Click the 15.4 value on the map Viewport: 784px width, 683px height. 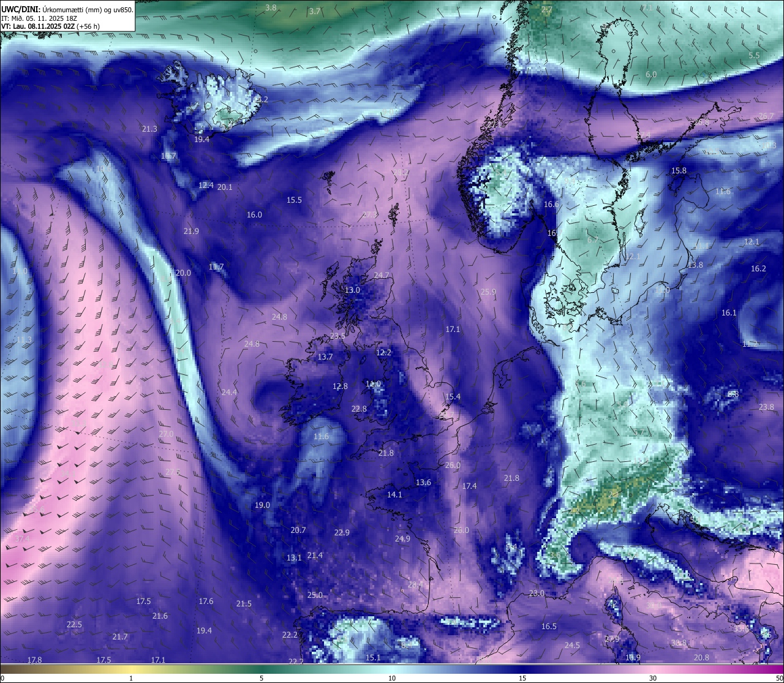click(x=453, y=396)
